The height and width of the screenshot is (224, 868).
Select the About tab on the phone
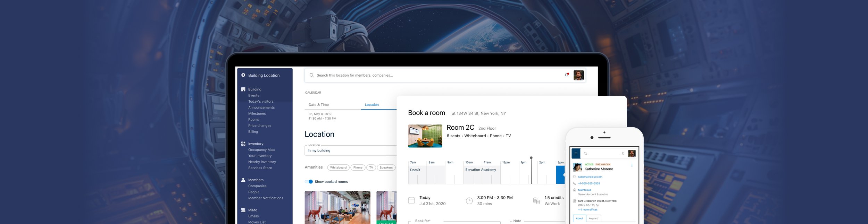pos(579,218)
